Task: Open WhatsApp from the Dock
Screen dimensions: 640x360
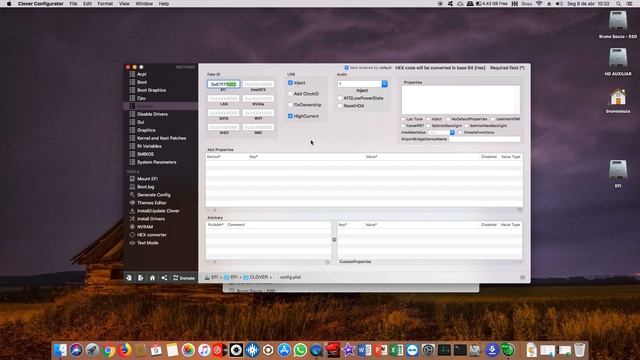Action: coord(300,350)
